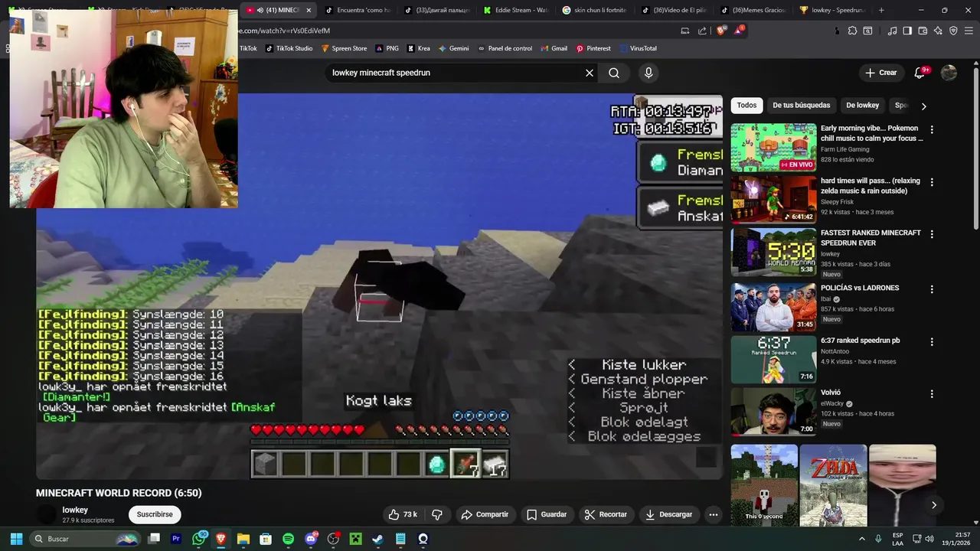Open Spotify from the taskbar
The image size is (980, 551).
[288, 539]
